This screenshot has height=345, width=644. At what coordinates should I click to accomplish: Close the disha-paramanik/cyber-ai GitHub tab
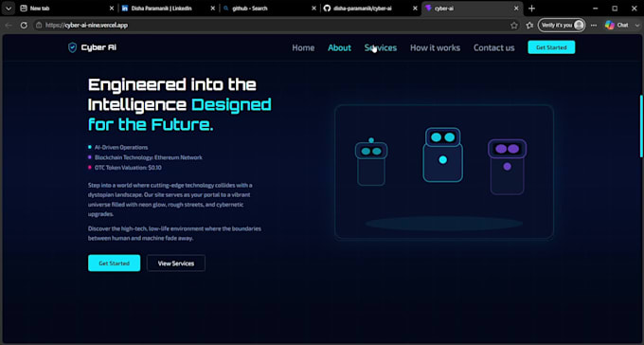pos(415,9)
